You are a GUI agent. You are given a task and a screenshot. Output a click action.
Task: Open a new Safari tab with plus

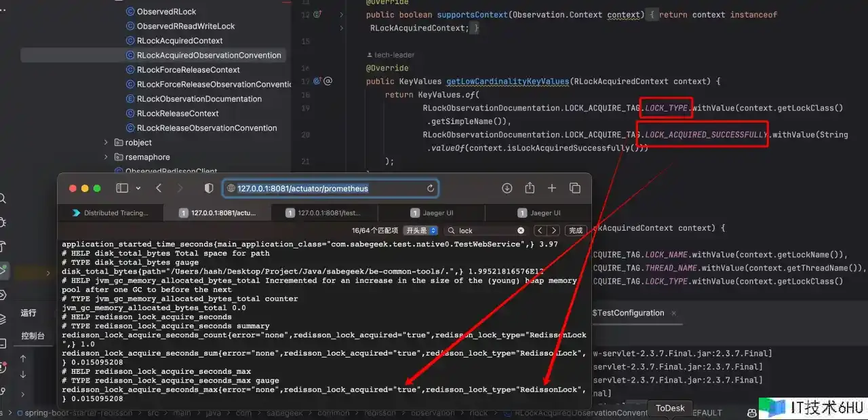pyautogui.click(x=552, y=188)
